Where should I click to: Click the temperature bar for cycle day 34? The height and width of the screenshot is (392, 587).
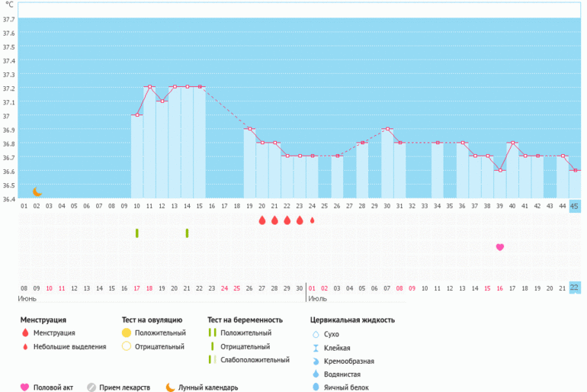(x=438, y=170)
